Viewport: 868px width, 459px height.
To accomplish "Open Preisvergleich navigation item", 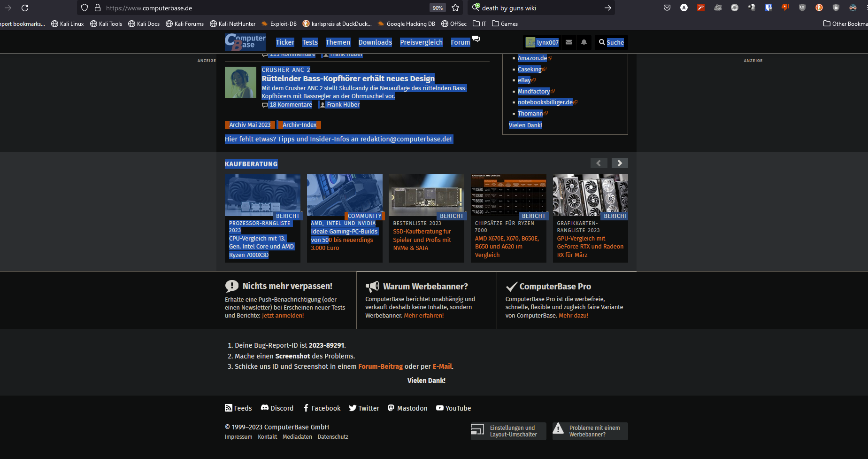I will pyautogui.click(x=421, y=42).
